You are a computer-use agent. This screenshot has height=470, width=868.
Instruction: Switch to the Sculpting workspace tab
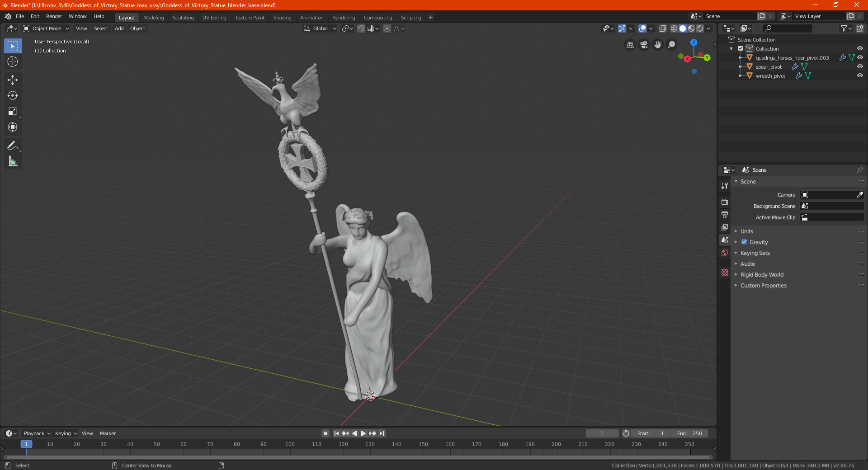click(x=183, y=18)
